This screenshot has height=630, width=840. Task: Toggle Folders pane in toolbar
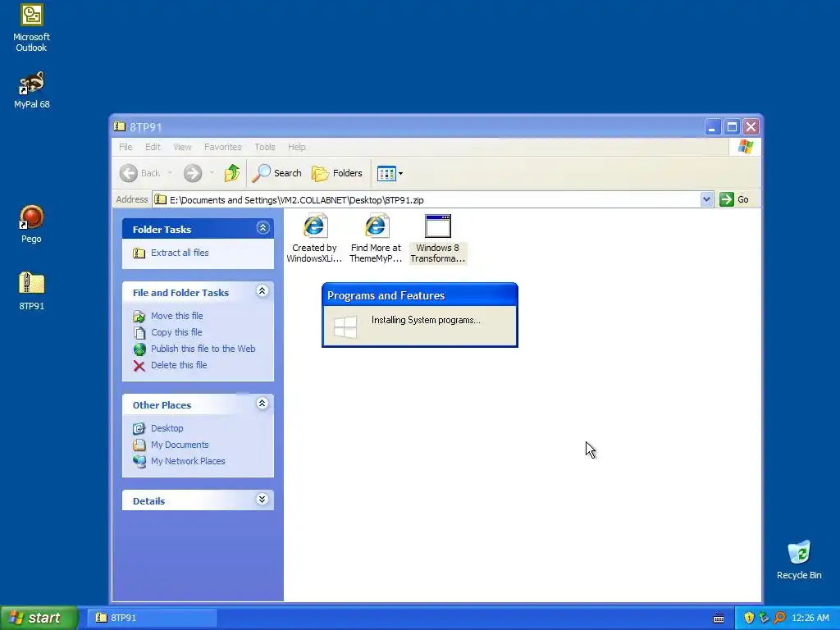point(337,173)
